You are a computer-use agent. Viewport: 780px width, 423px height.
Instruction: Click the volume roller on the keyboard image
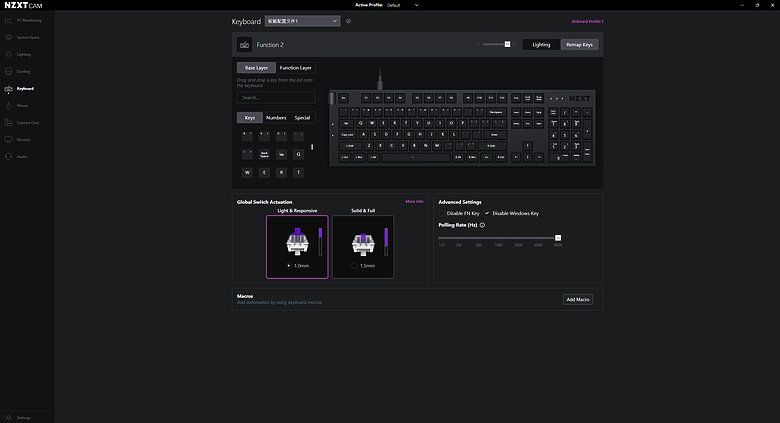[332, 99]
